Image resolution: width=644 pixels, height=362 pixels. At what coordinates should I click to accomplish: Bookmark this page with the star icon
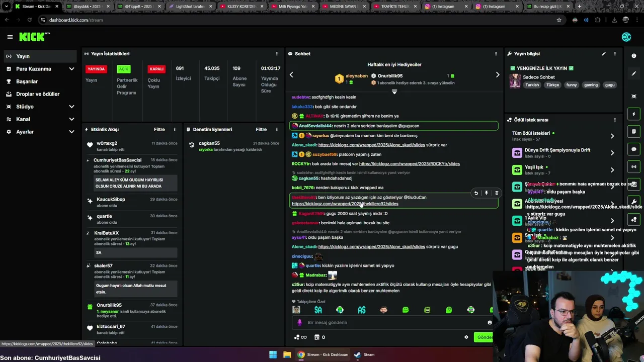(x=559, y=20)
